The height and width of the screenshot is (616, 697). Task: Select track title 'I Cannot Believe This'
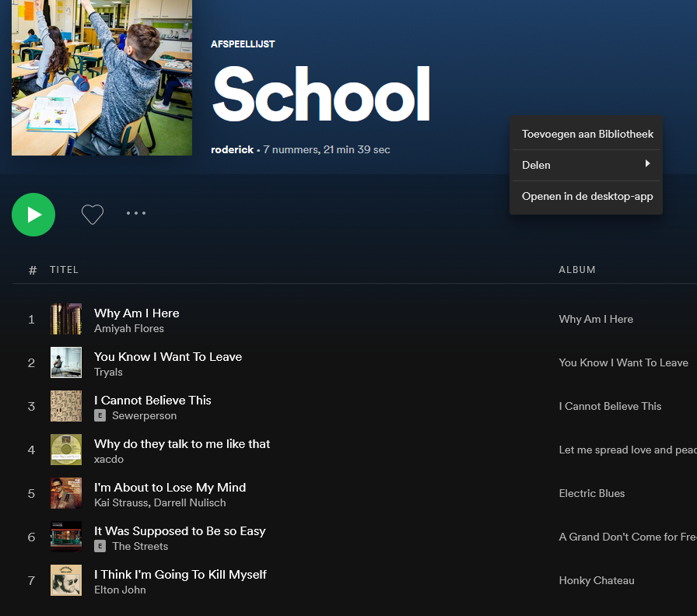click(x=152, y=401)
